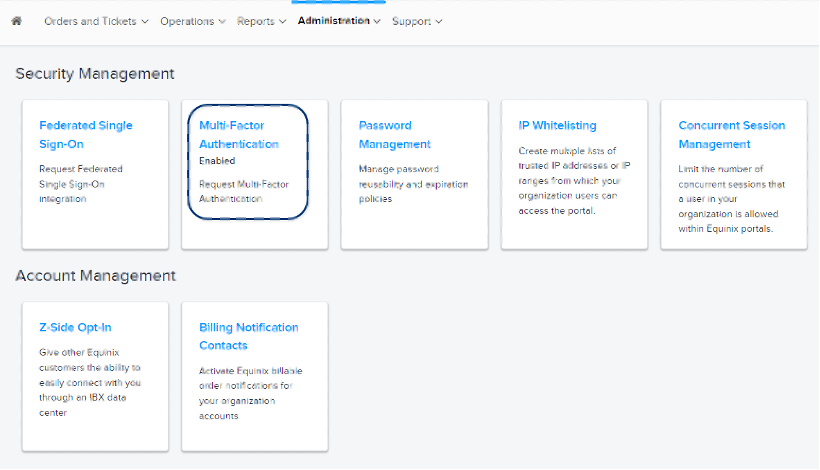Select the Z-Side Opt-In link
Screen dimensions: 820x470
[x=73, y=327]
